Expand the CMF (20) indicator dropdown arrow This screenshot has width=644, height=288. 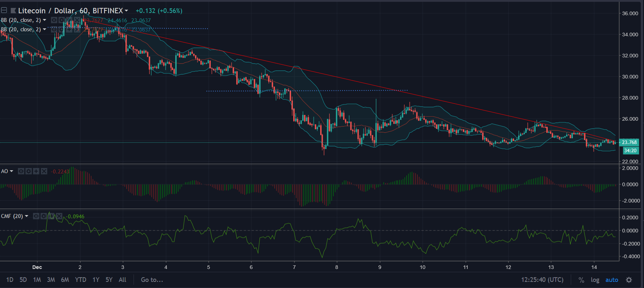[x=27, y=216]
